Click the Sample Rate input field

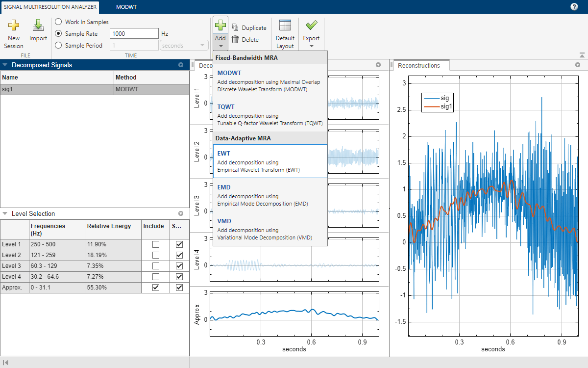coord(134,34)
